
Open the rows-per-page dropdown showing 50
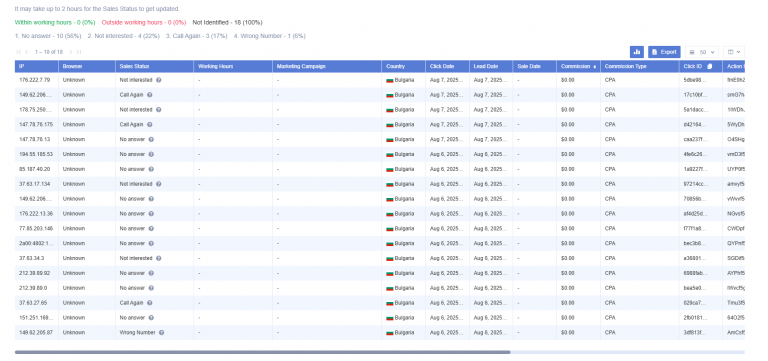click(x=701, y=52)
